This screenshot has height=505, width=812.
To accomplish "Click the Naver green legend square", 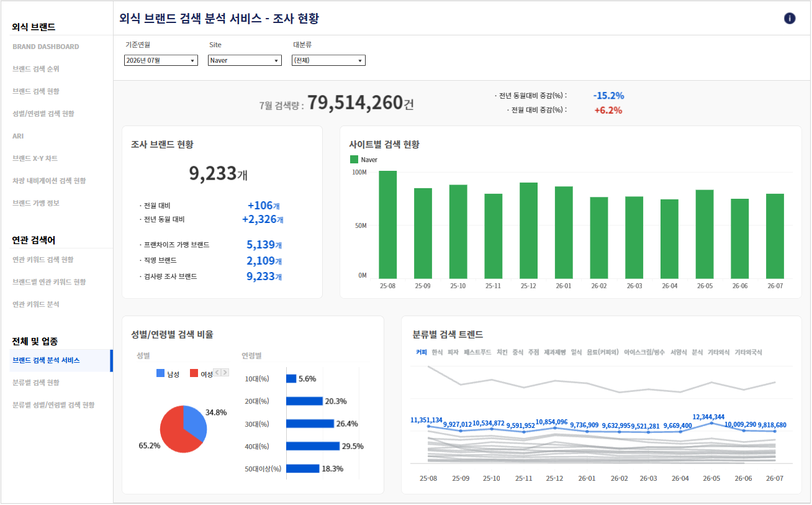I will pos(354,160).
